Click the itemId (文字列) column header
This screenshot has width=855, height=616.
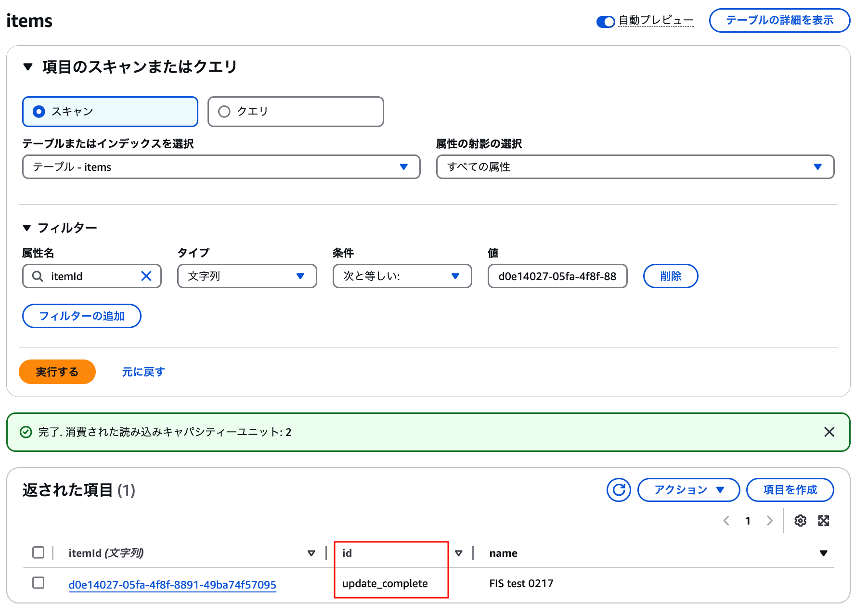point(106,553)
